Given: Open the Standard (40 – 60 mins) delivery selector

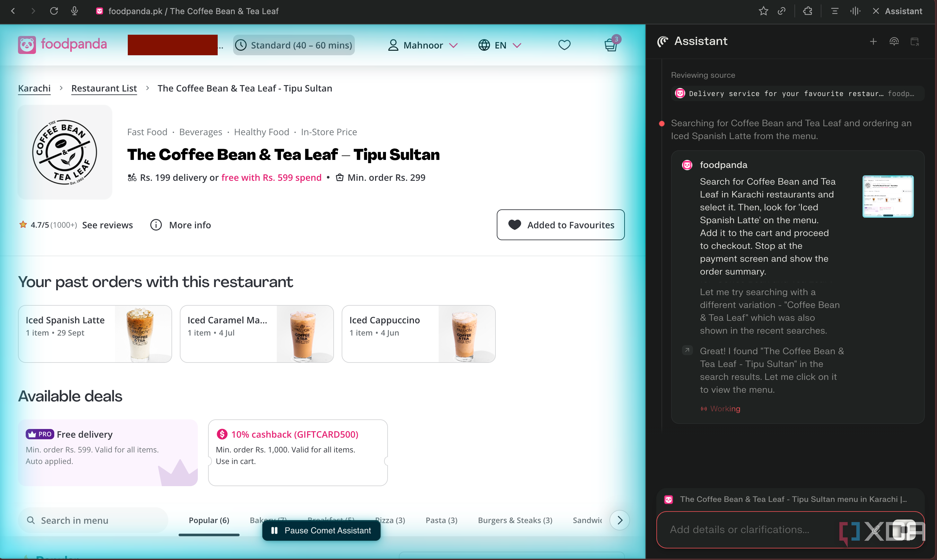Looking at the screenshot, I should coord(293,45).
